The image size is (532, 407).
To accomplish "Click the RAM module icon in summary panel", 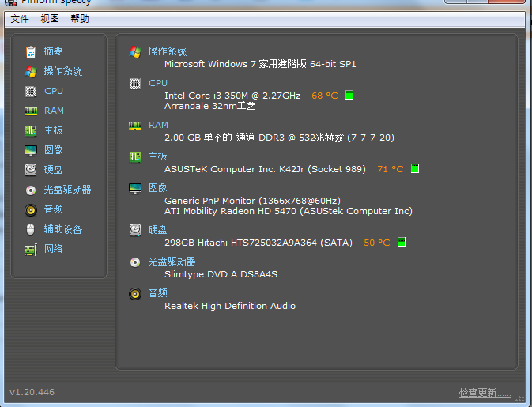I will point(135,126).
